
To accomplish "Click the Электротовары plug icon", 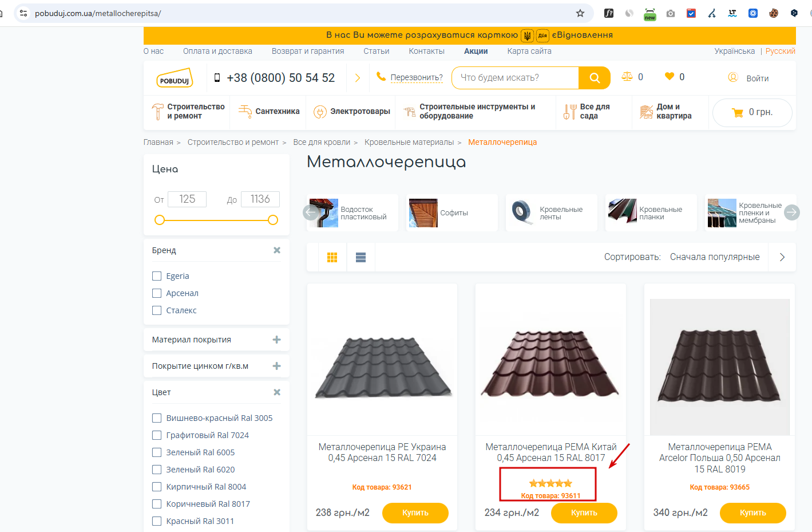I will click(x=320, y=112).
